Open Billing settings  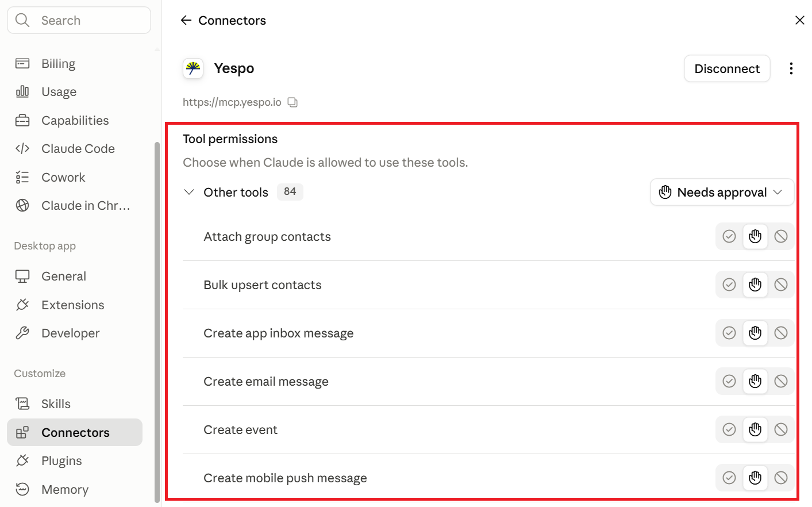point(75,63)
